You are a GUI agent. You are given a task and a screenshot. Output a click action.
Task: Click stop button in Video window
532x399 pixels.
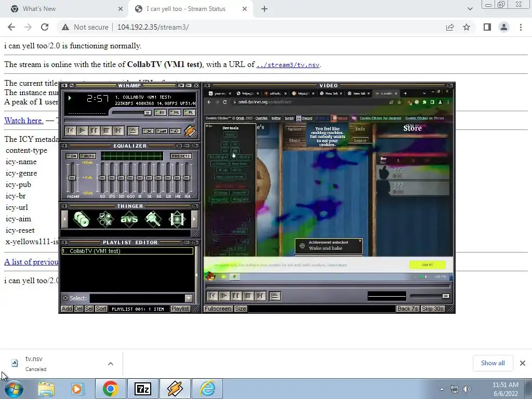[x=248, y=296]
